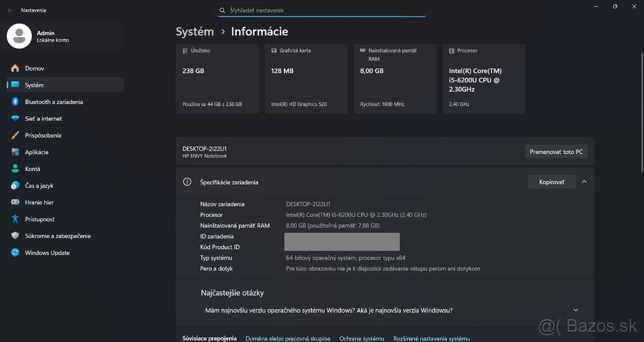The image size is (644, 342).
Task: Click Systém in the breadcrumb header
Action: coord(195,31)
